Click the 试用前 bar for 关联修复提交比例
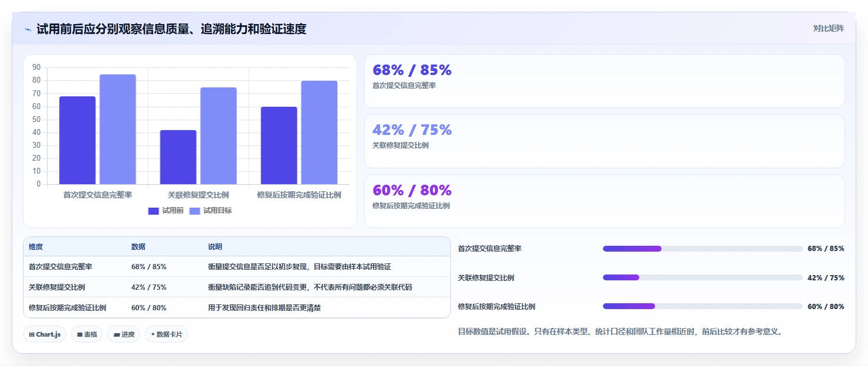 pos(178,157)
